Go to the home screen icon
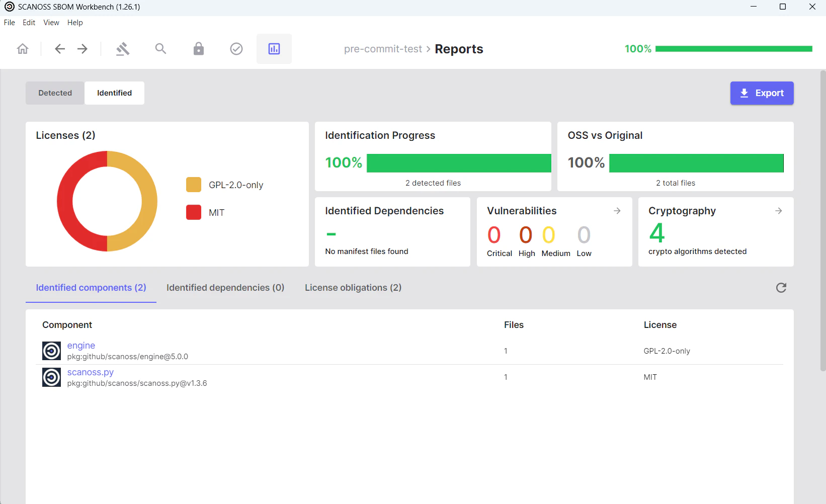Screen dimensions: 826x504 [x=23, y=49]
